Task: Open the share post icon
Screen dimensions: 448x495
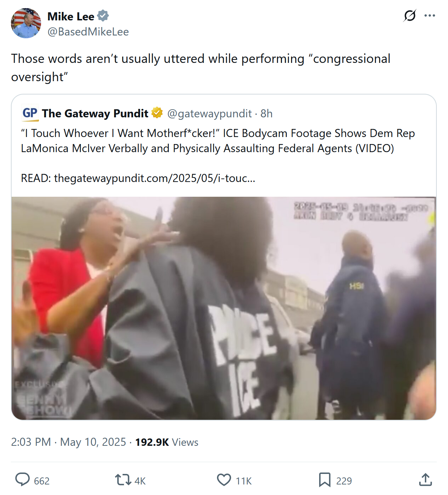Action: point(426,480)
